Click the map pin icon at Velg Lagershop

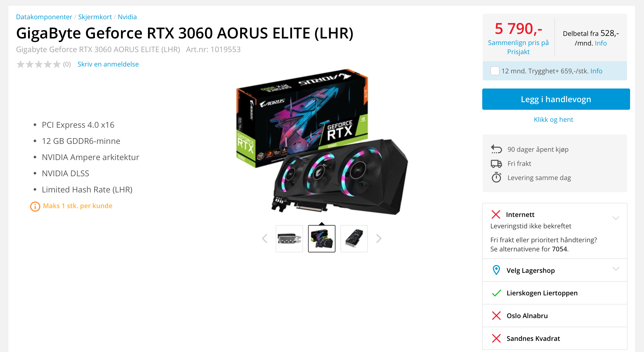tap(496, 270)
